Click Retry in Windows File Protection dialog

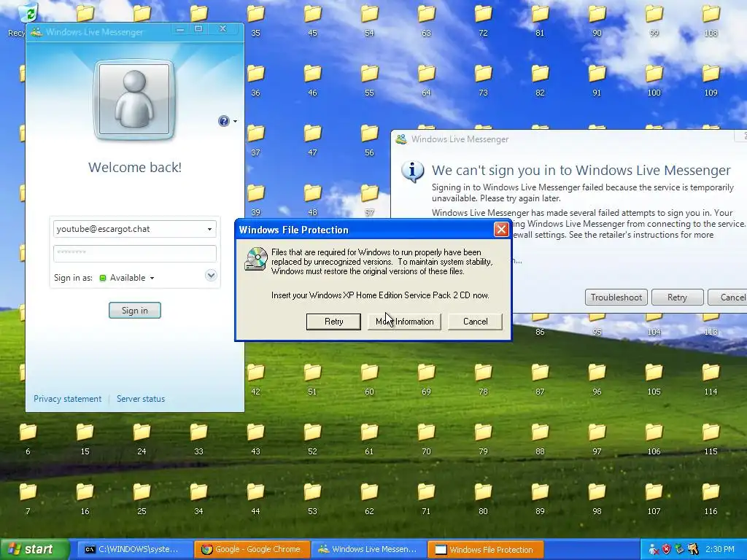pos(333,322)
